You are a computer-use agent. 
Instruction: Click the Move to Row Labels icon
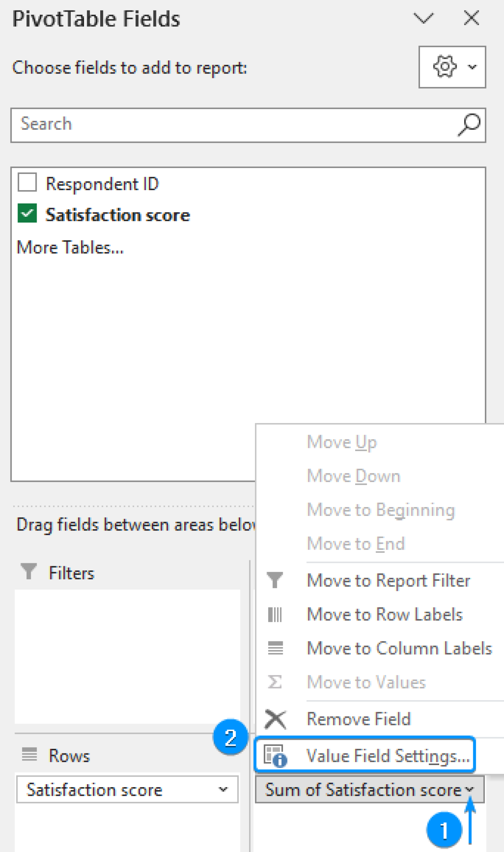275,614
